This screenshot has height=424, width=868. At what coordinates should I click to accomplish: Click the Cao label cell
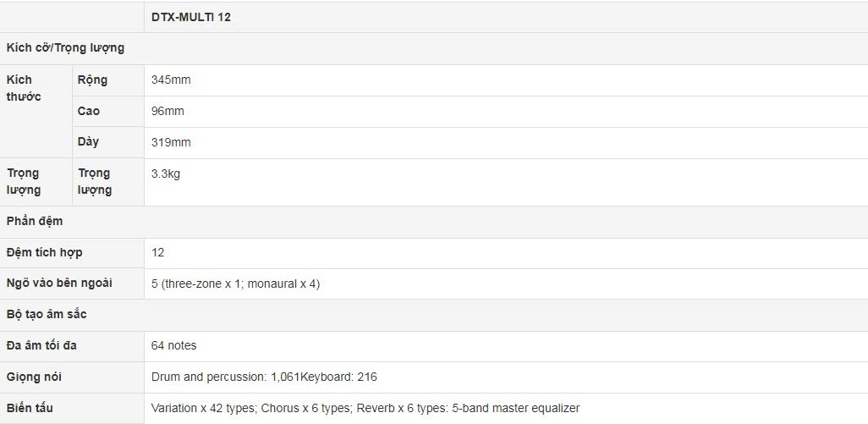tap(88, 111)
